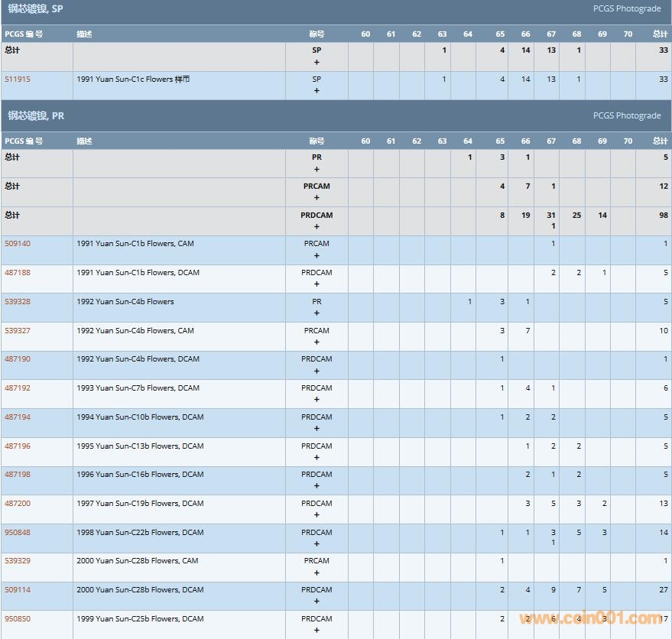The width and height of the screenshot is (672, 639).
Task: Expand plus under PRDCAM total row
Action: [317, 227]
